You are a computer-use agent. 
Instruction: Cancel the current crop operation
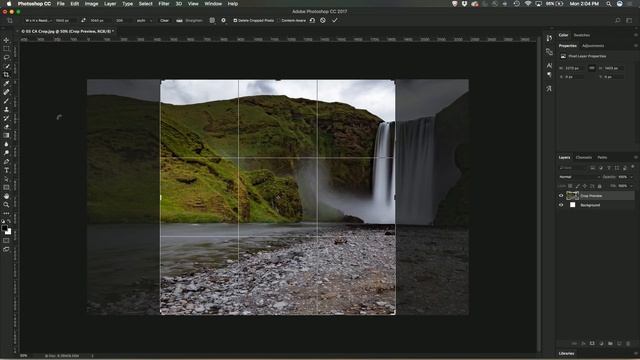(323, 20)
